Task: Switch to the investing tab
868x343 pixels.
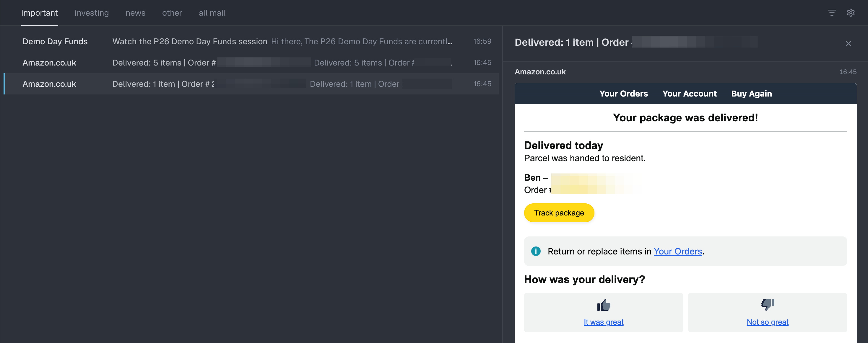Action: click(92, 13)
